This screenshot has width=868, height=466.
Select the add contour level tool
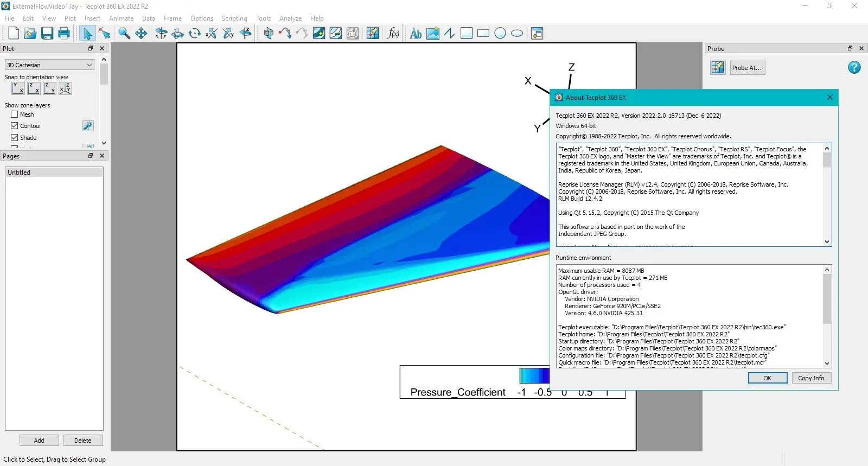319,34
